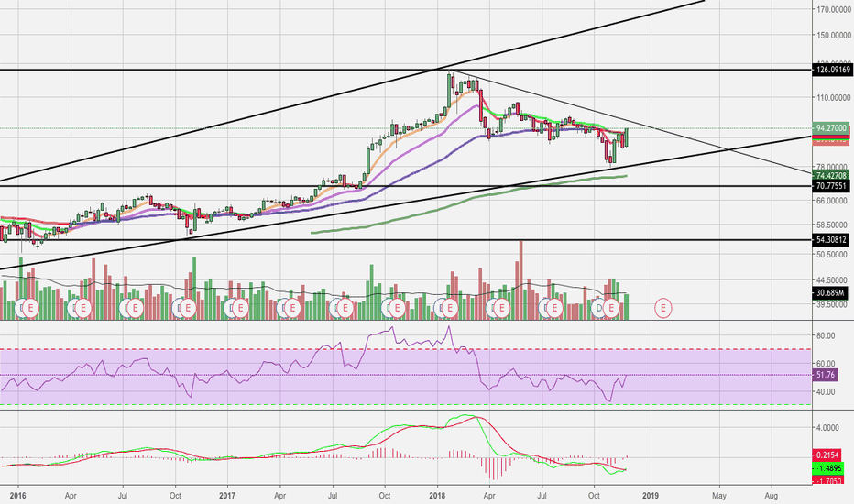Click the 150.00000 price scale label
Image resolution: width=854 pixels, height=504 pixels.
pyautogui.click(x=833, y=35)
